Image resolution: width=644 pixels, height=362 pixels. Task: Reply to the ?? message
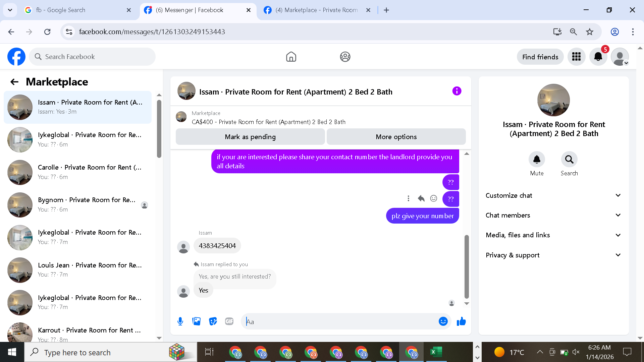click(x=421, y=198)
